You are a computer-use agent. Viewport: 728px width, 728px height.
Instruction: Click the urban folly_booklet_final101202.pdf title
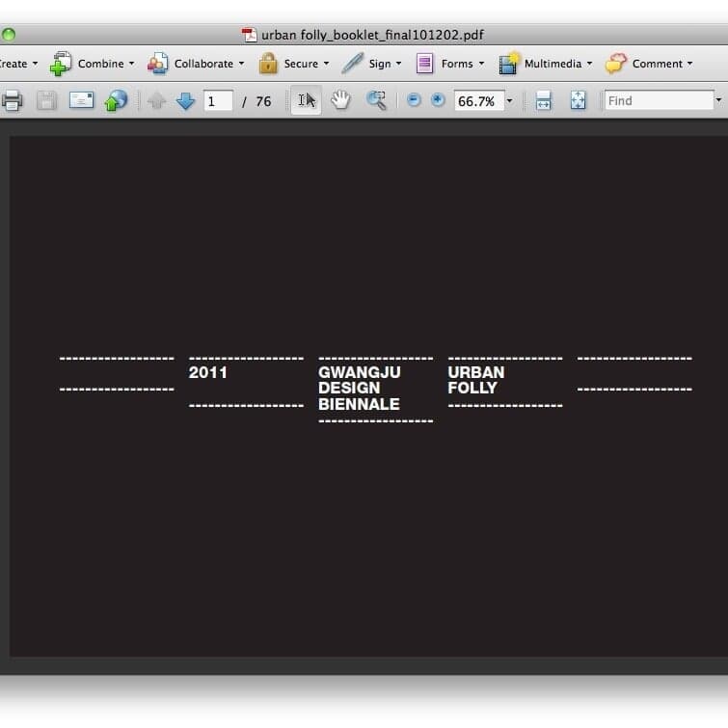[x=372, y=35]
